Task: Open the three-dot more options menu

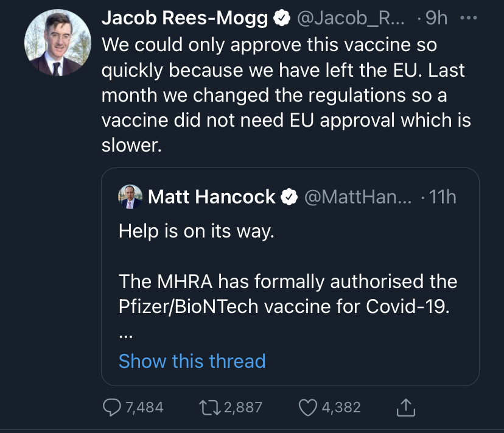Action: coord(469,19)
